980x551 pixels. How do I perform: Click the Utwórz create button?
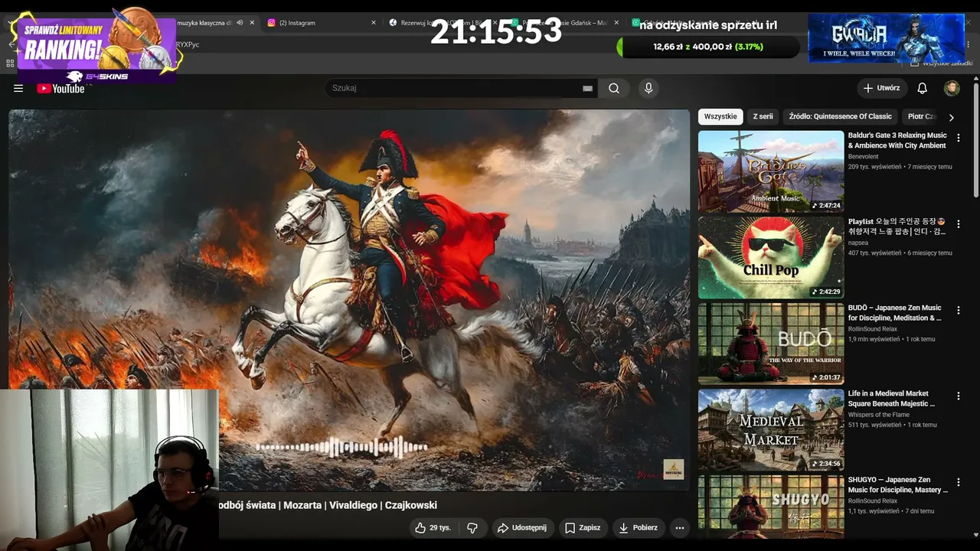(x=882, y=88)
